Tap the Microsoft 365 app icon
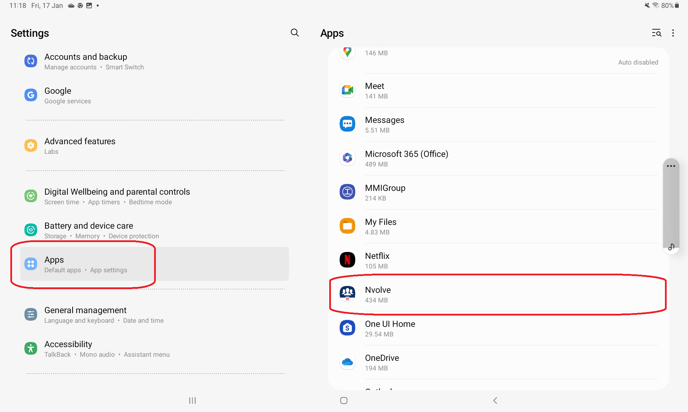The height and width of the screenshot is (412, 688). [x=348, y=158]
